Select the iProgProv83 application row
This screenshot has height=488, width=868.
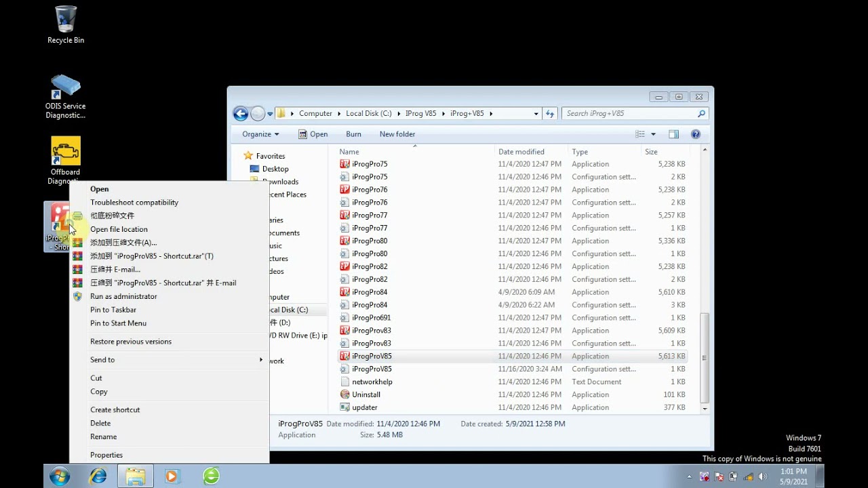(513, 331)
